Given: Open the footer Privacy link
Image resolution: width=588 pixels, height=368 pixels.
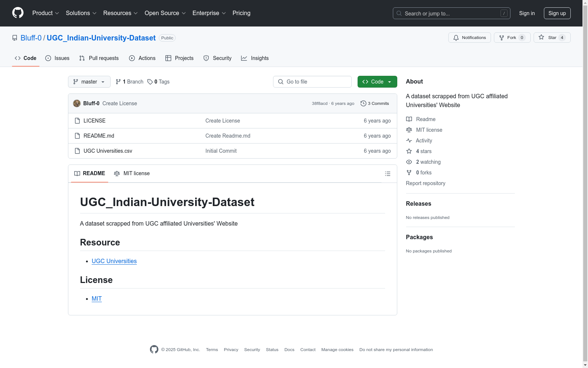Looking at the screenshot, I should coord(231,350).
